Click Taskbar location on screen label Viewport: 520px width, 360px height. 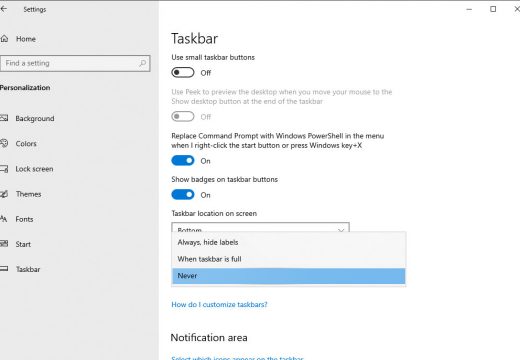click(214, 213)
